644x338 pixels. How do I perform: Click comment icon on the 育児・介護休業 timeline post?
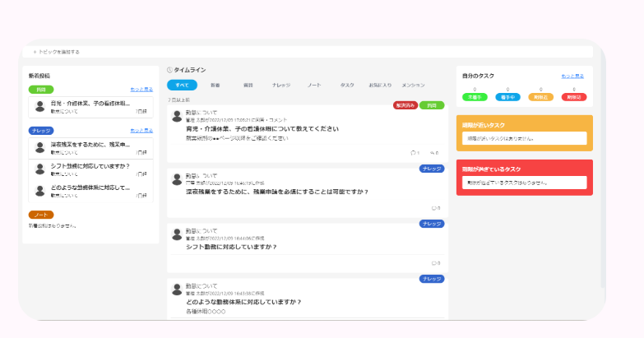point(413,153)
